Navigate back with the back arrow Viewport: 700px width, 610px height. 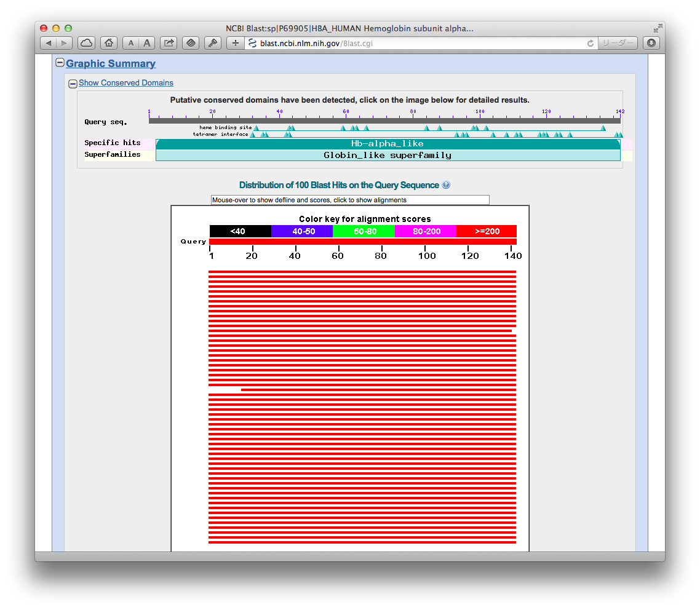coord(48,43)
